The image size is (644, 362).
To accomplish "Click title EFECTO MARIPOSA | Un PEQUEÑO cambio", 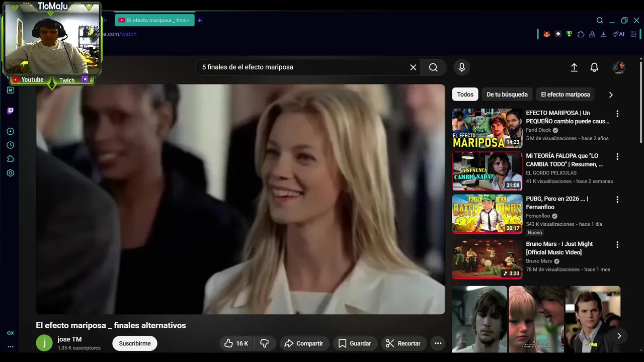I will pos(568,117).
